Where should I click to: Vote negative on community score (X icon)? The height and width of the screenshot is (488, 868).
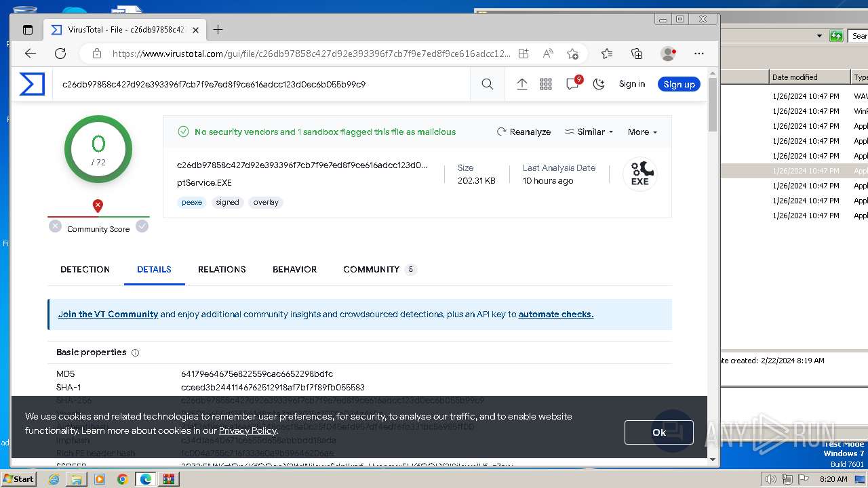click(55, 226)
